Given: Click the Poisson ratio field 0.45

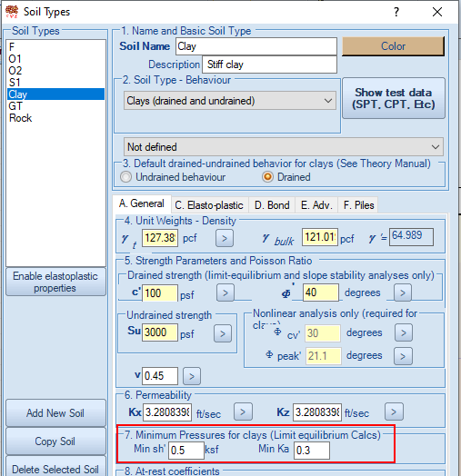Looking at the screenshot, I should click(160, 376).
